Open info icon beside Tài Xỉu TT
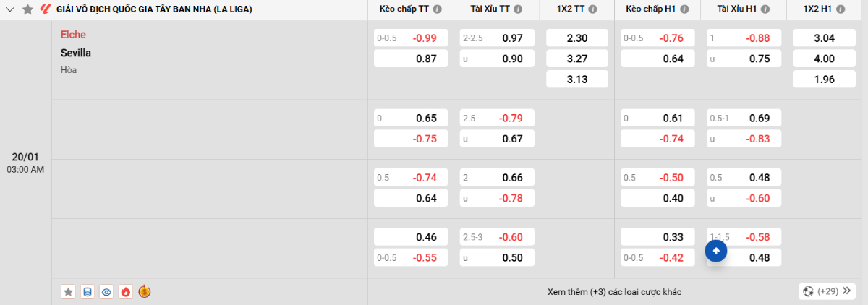The height and width of the screenshot is (305, 868). pos(520,9)
